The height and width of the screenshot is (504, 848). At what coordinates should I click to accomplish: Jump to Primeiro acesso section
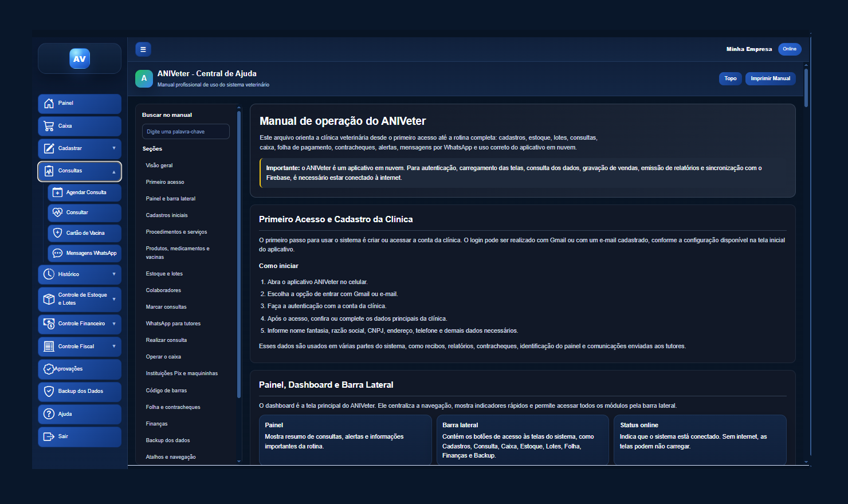pyautogui.click(x=165, y=182)
